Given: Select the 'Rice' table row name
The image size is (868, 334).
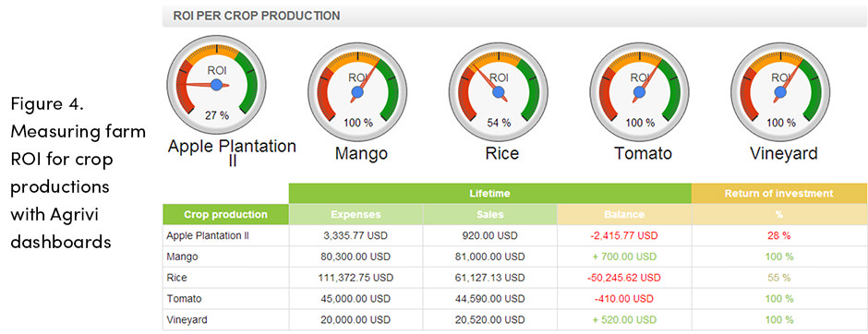Looking at the screenshot, I should (176, 278).
